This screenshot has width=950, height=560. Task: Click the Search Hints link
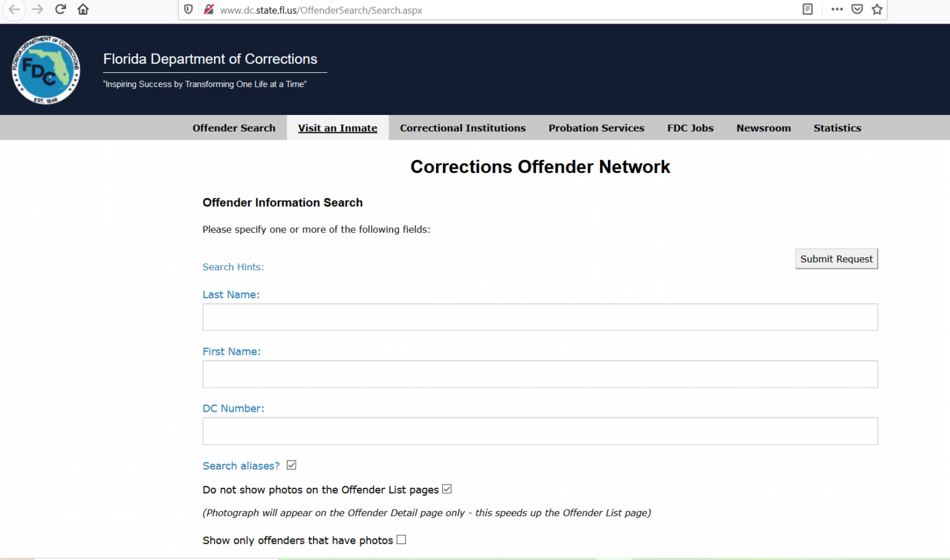233,267
